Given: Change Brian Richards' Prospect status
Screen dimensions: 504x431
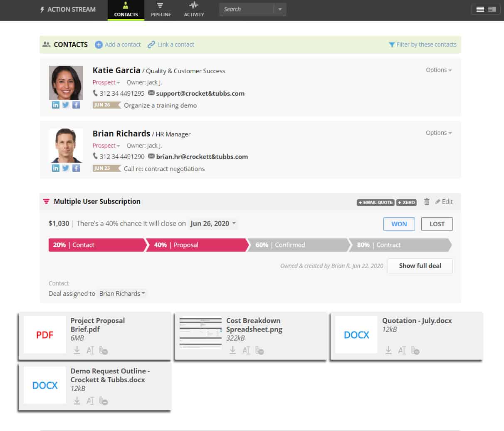Looking at the screenshot, I should pos(106,146).
